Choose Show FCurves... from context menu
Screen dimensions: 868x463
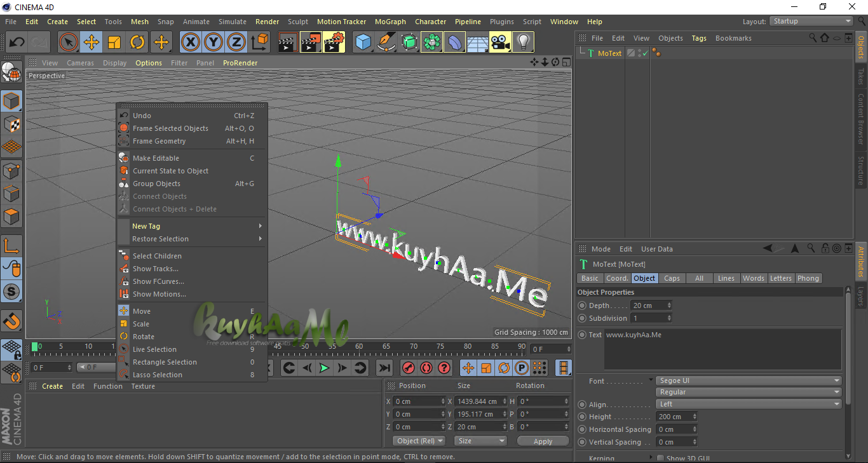(191, 281)
